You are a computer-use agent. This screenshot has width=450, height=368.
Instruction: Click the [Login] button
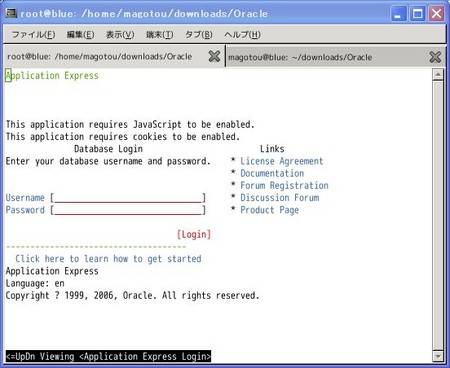[x=194, y=235]
